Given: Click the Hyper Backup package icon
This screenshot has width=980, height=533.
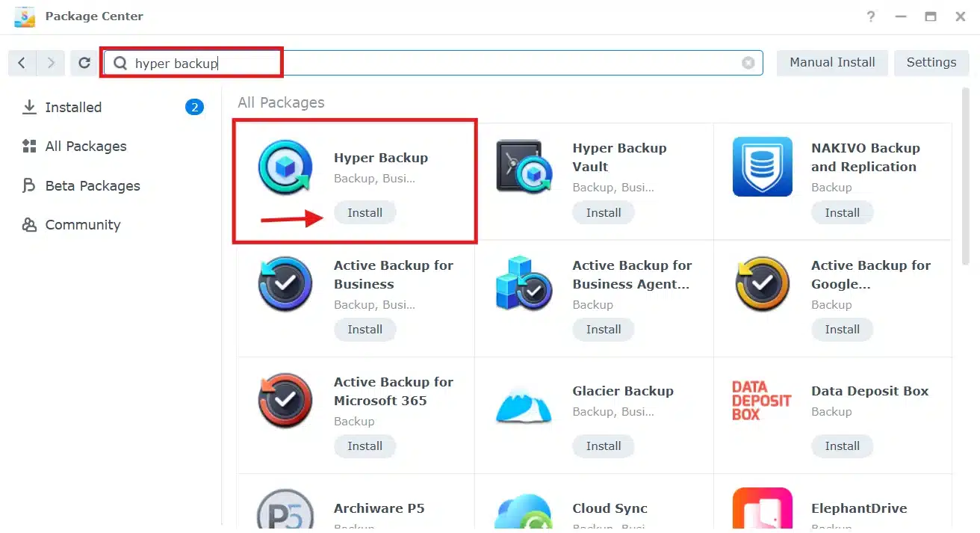Looking at the screenshot, I should click(285, 167).
